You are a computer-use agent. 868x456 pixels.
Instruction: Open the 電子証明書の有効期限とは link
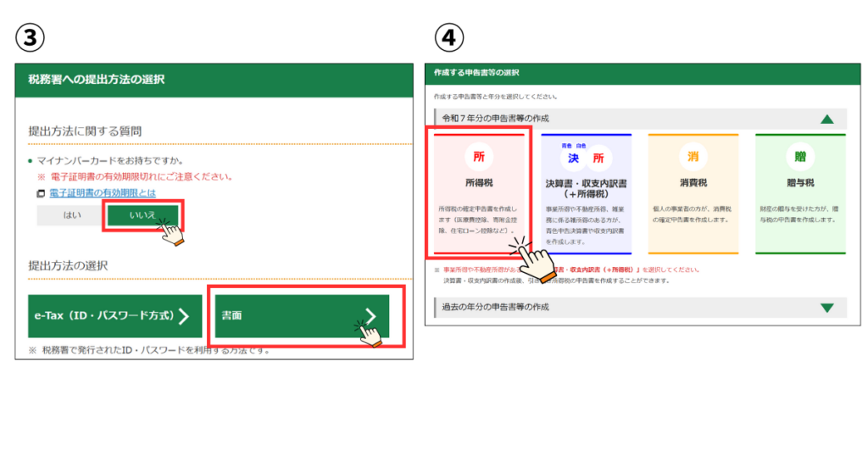tap(103, 192)
